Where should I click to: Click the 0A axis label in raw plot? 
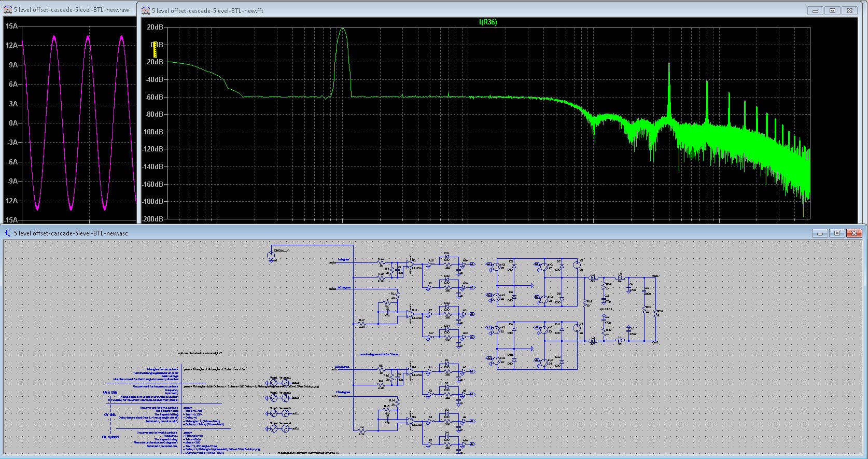point(13,123)
